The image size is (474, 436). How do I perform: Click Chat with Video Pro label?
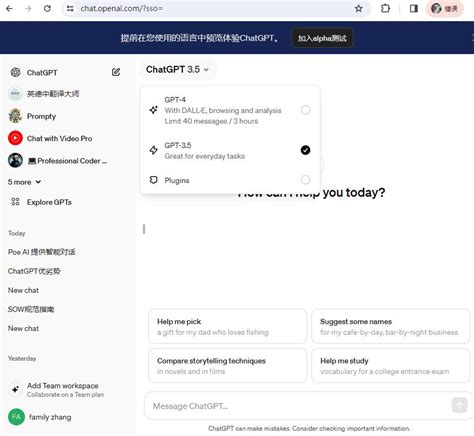60,138
